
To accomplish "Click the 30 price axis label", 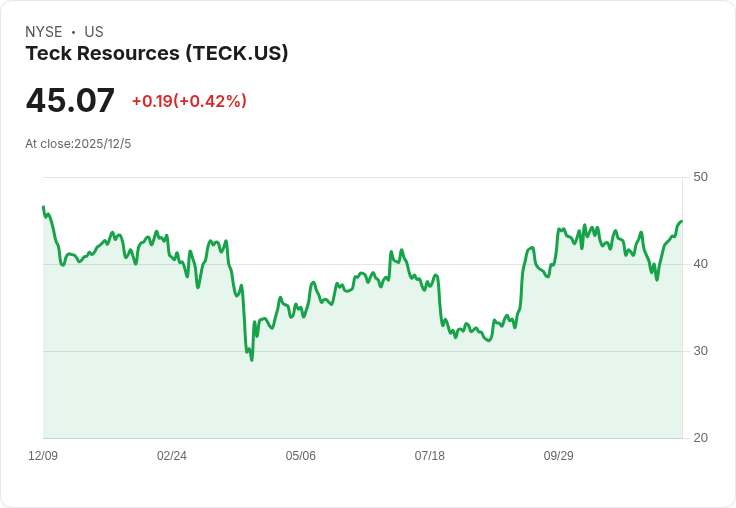I will coord(700,351).
